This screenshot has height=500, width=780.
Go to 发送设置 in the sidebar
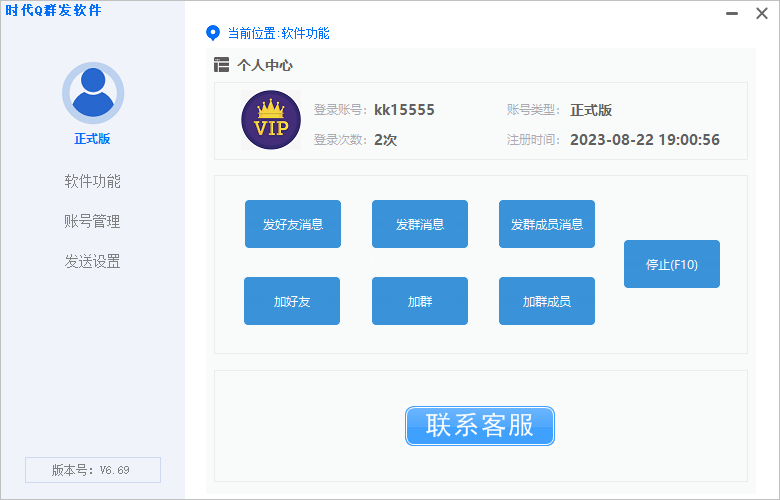point(92,261)
